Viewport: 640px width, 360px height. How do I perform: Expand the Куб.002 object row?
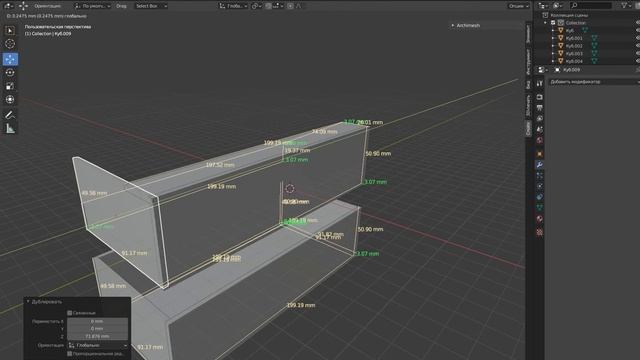click(x=553, y=46)
